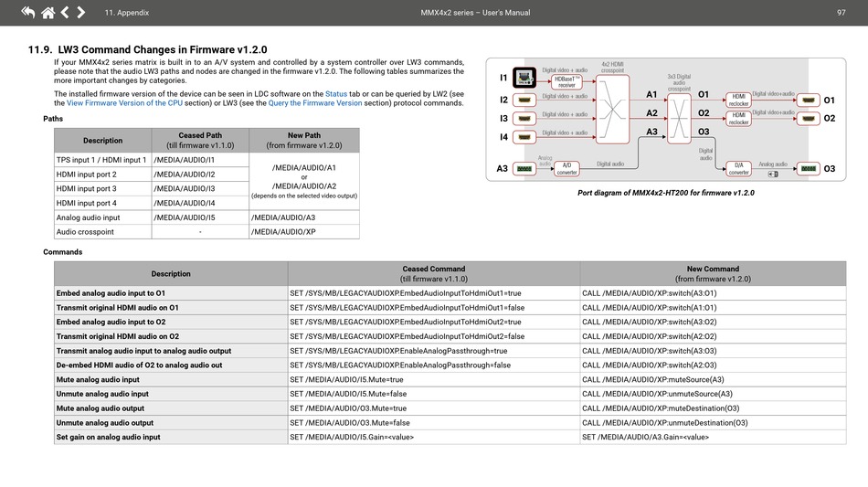
Task: Click the O1 HDMI output port icon
Action: [x=809, y=100]
